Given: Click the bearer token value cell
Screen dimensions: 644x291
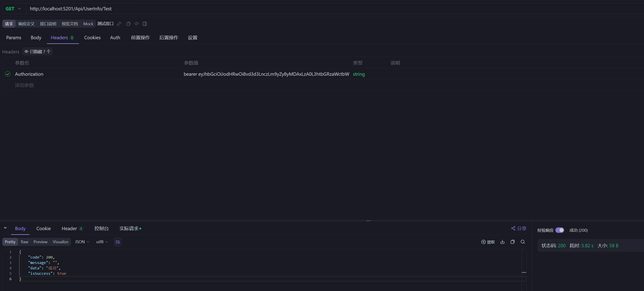Looking at the screenshot, I should coord(266,74).
